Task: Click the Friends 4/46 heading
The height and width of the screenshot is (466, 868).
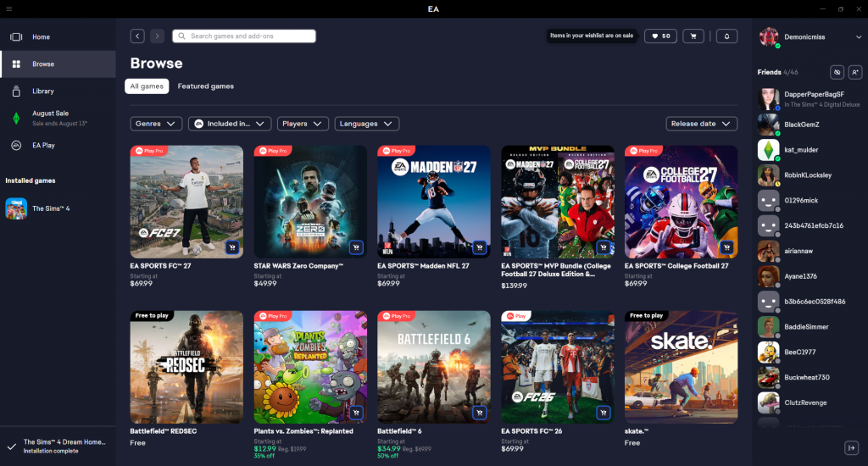Action: pyautogui.click(x=778, y=73)
